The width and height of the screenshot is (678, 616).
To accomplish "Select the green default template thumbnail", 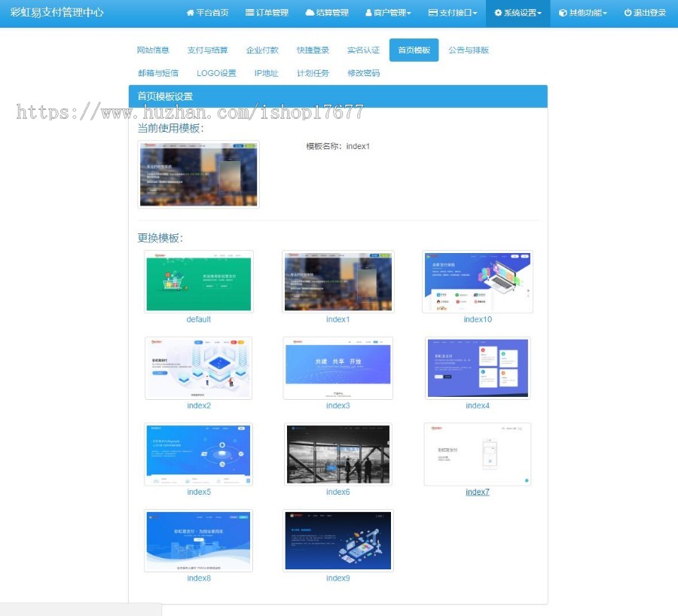I will [x=198, y=282].
